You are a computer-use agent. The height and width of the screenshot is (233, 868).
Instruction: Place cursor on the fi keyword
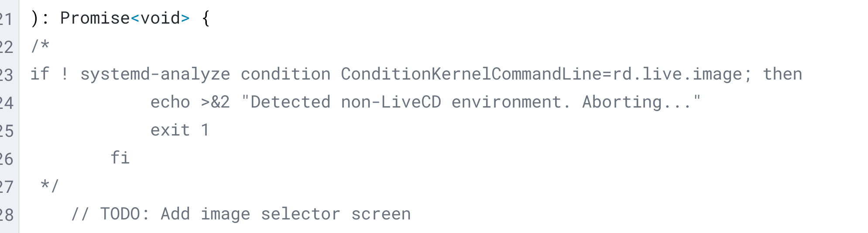pyautogui.click(x=120, y=158)
